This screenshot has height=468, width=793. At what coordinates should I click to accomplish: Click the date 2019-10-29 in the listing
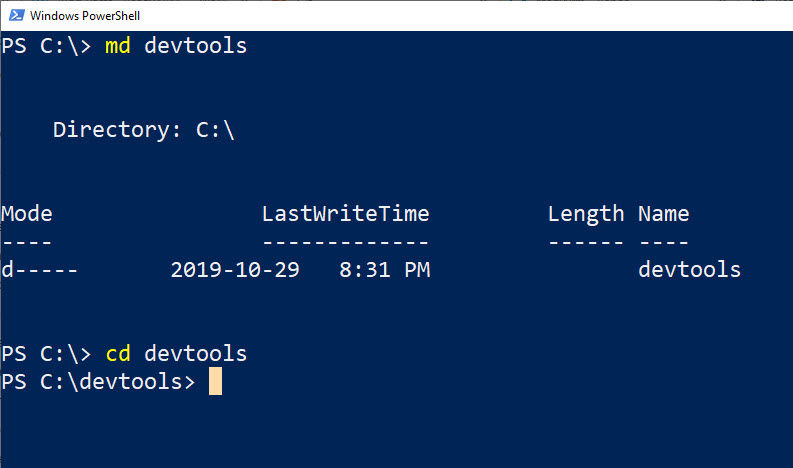[x=235, y=269]
